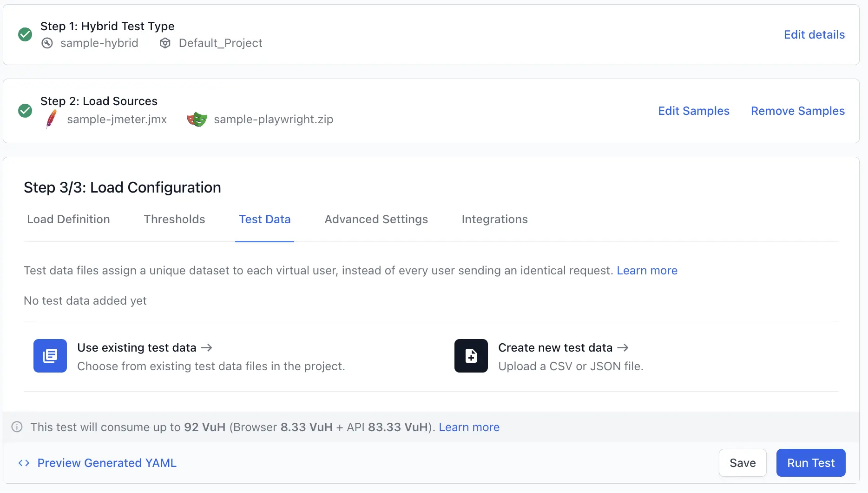Go to the Advanced Settings tab
This screenshot has width=868, height=493.
coord(376,219)
